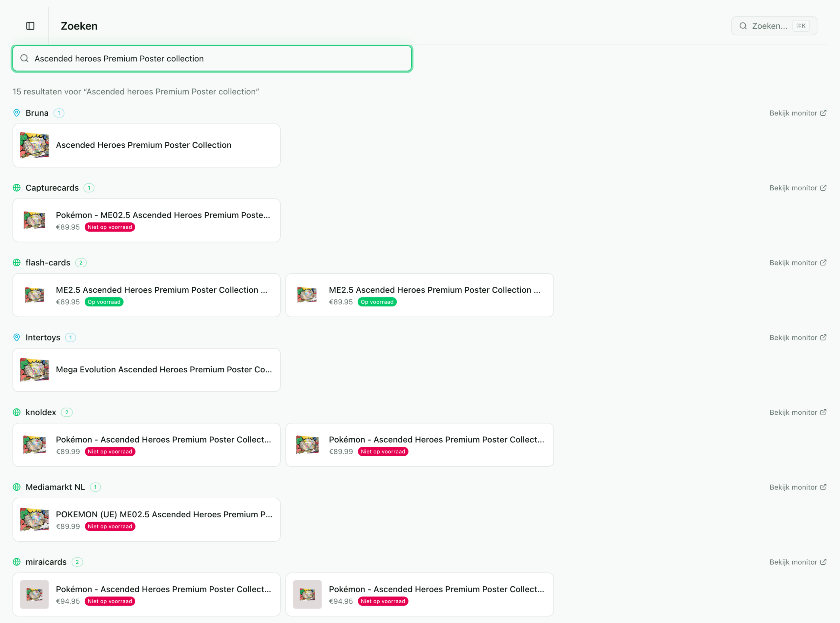
Task: Click the location pin icon next to Bruna
Action: 17,113
